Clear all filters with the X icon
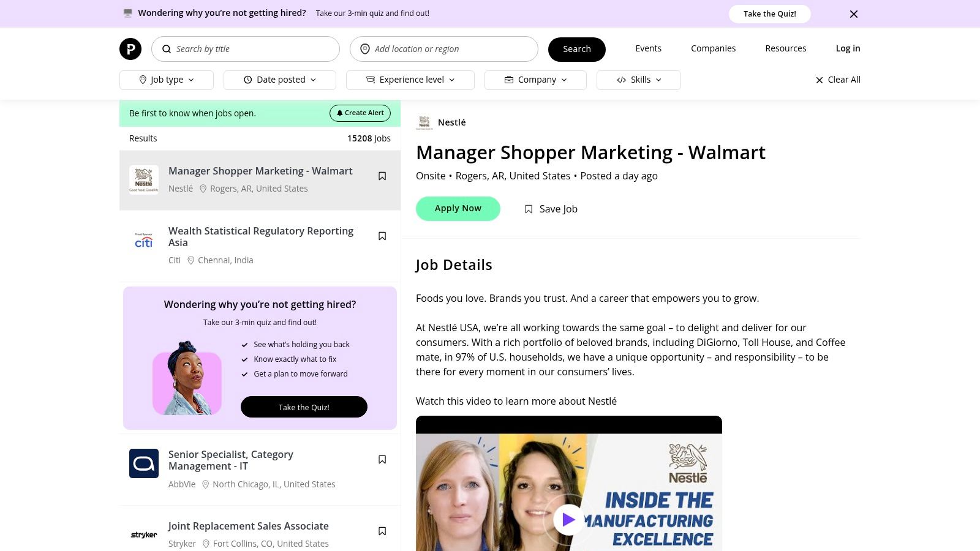This screenshot has width=980, height=551. [x=820, y=80]
